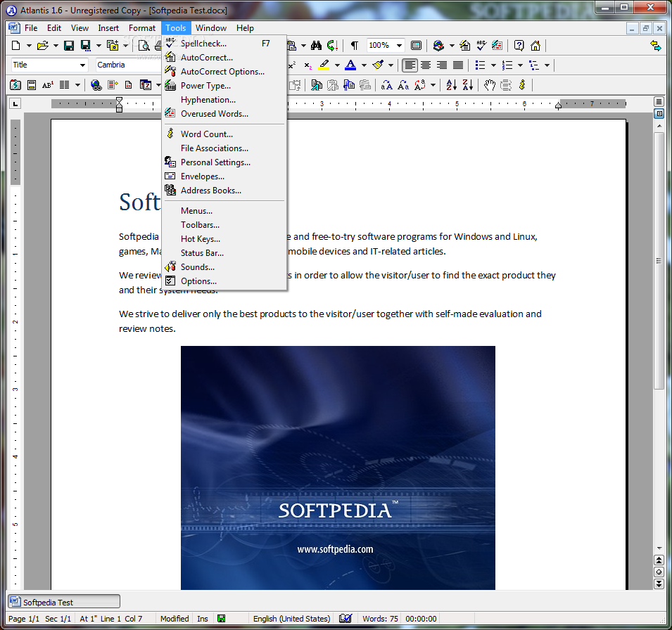Click the spellcheck book icon in status bar

coord(345,619)
